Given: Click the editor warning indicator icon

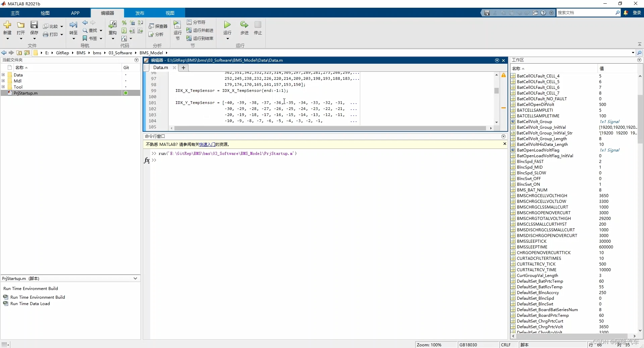Looking at the screenshot, I should (x=503, y=75).
